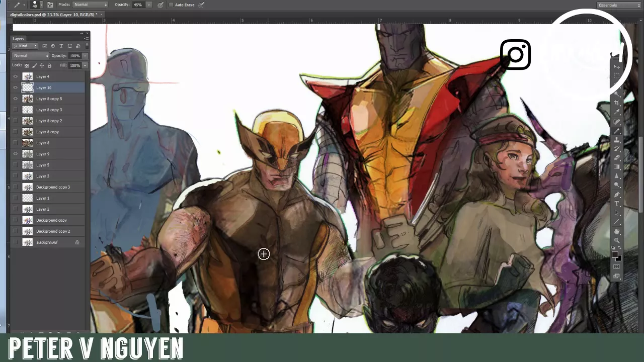This screenshot has height=362, width=644.
Task: Lock transparent pixels icon
Action: point(27,65)
